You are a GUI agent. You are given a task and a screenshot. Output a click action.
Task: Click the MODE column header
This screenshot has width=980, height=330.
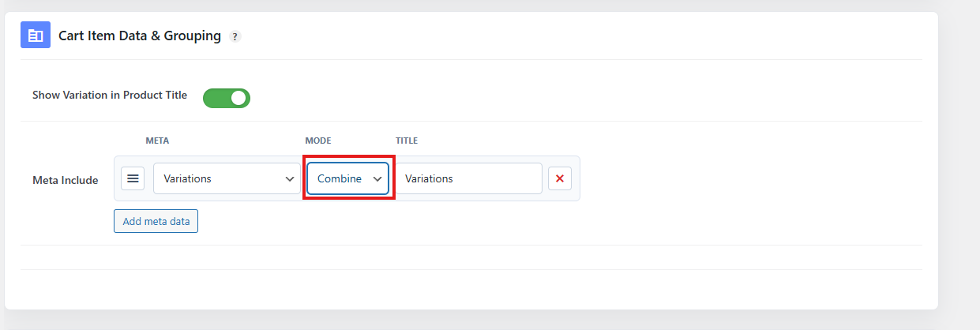[x=318, y=141]
